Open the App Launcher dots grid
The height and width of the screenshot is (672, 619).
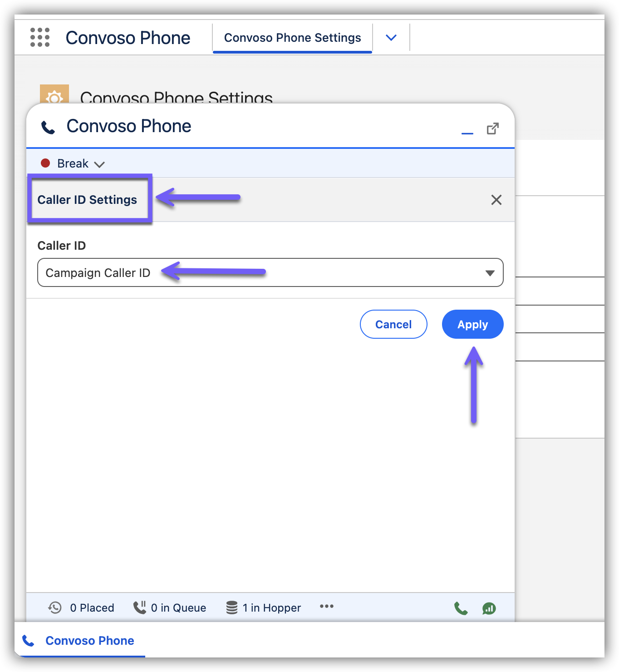(40, 37)
